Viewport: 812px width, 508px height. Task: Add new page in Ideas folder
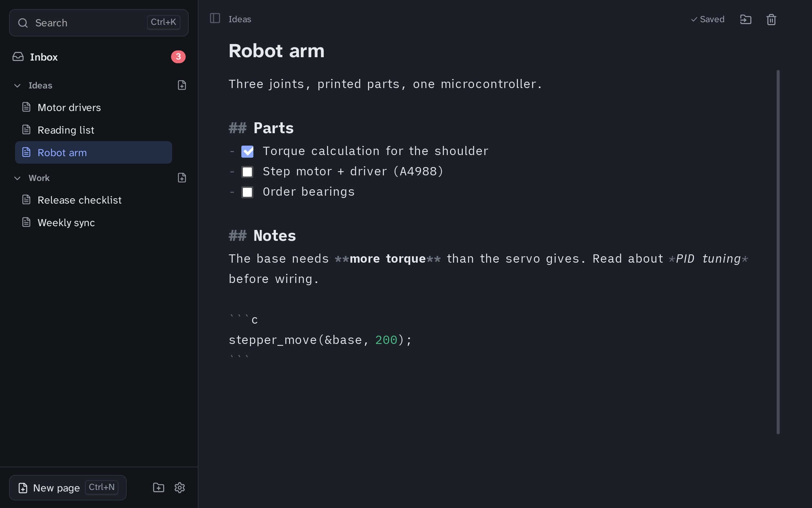tap(182, 85)
